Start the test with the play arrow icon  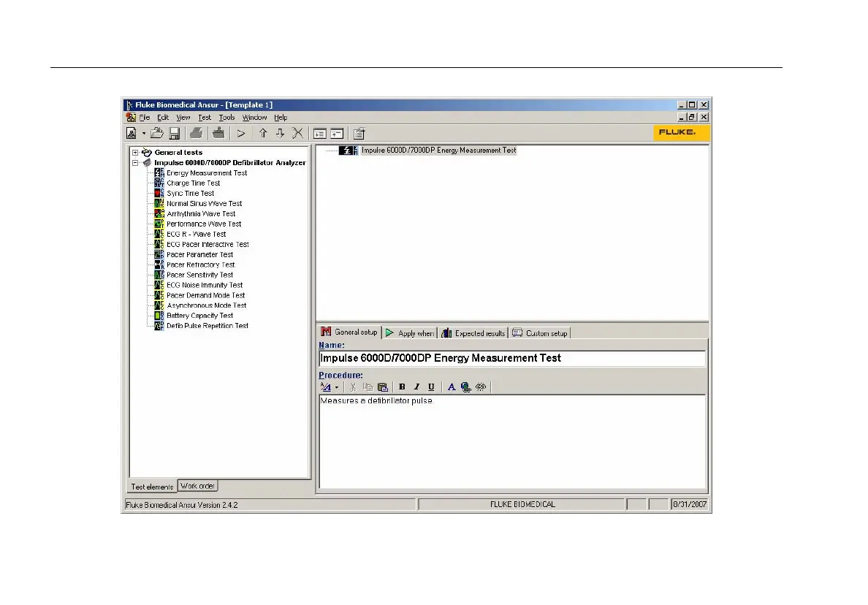241,134
